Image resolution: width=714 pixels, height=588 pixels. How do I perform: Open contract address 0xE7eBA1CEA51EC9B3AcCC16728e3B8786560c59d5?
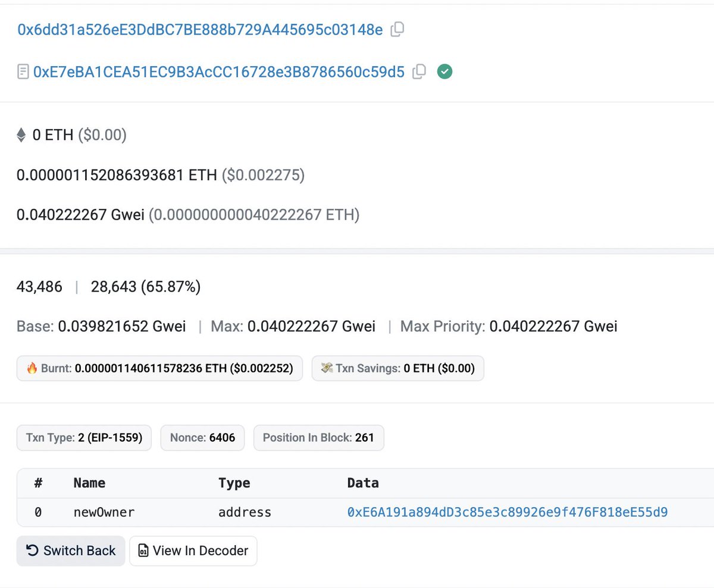click(219, 73)
